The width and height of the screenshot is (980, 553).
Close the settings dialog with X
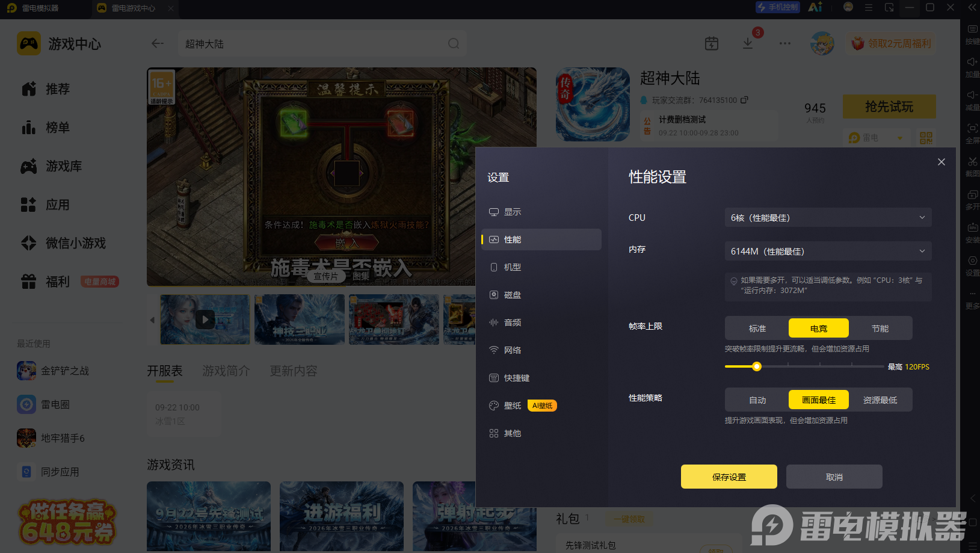coord(941,162)
